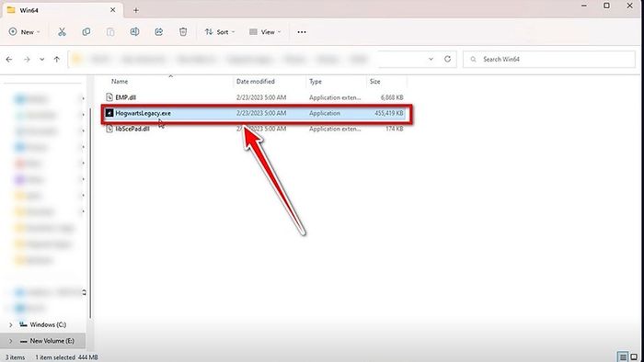The height and width of the screenshot is (362, 644).
Task: Switch to details view icon in status bar
Action: (623, 356)
